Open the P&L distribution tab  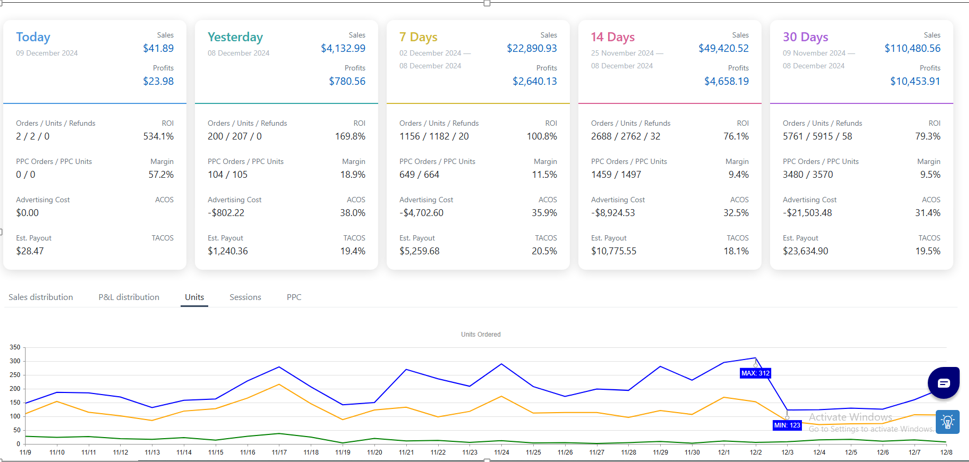[129, 297]
